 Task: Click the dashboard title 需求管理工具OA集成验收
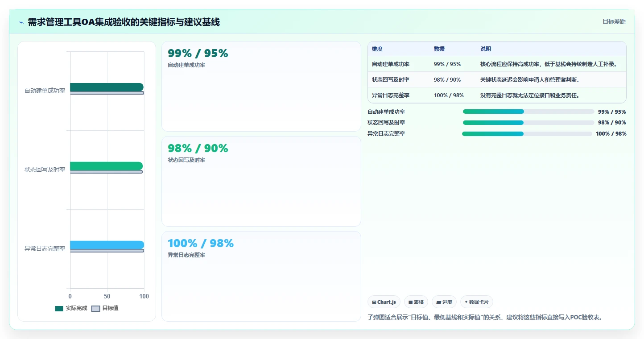click(124, 22)
